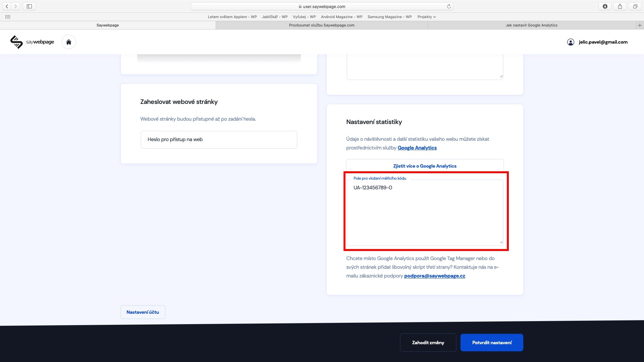The image size is (644, 362).
Task: Open Safari downloads icon
Action: tap(605, 6)
